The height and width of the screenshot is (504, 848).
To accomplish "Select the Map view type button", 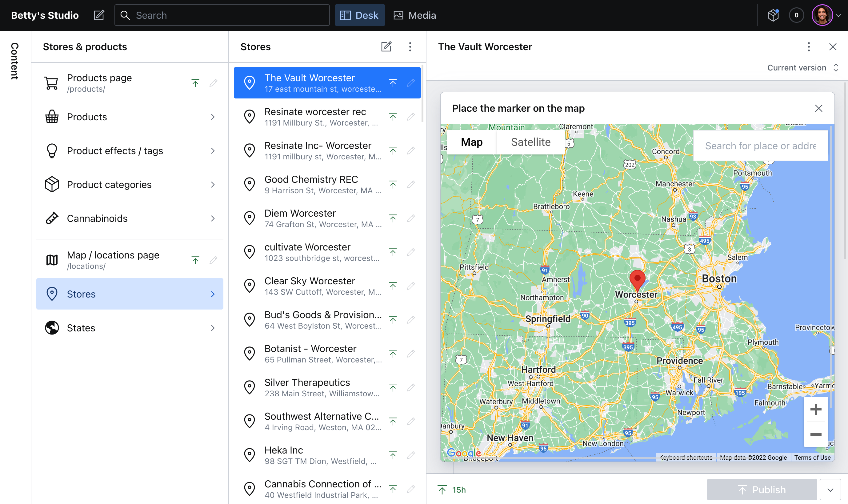I will 471,142.
